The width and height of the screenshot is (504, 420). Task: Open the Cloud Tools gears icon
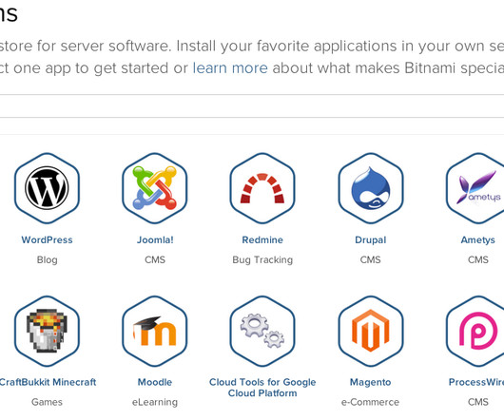(262, 331)
